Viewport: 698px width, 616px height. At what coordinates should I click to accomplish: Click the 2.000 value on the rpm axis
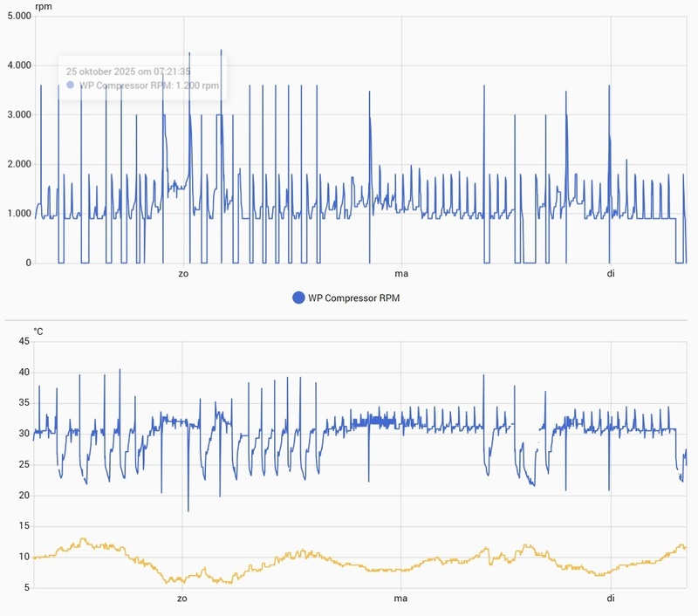[x=19, y=164]
